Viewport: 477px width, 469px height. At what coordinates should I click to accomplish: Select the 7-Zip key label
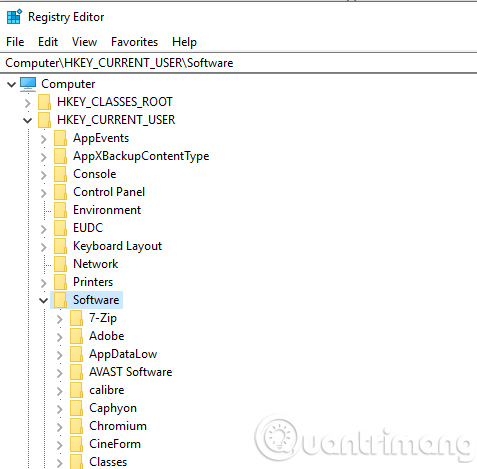coord(103,318)
